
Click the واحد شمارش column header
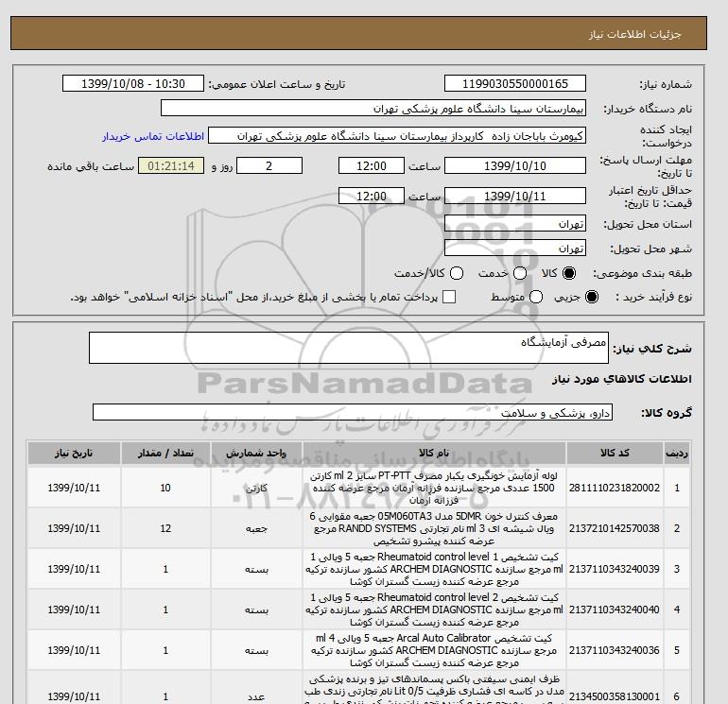tap(256, 453)
